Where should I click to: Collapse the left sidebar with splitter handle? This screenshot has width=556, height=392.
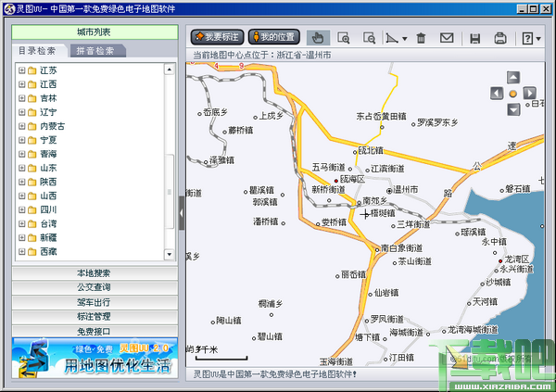click(x=182, y=213)
